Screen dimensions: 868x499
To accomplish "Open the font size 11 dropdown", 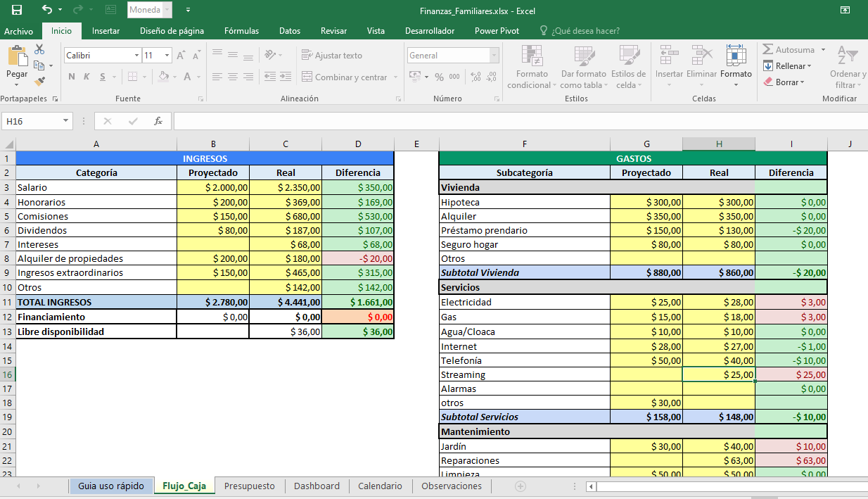I will pyautogui.click(x=167, y=56).
